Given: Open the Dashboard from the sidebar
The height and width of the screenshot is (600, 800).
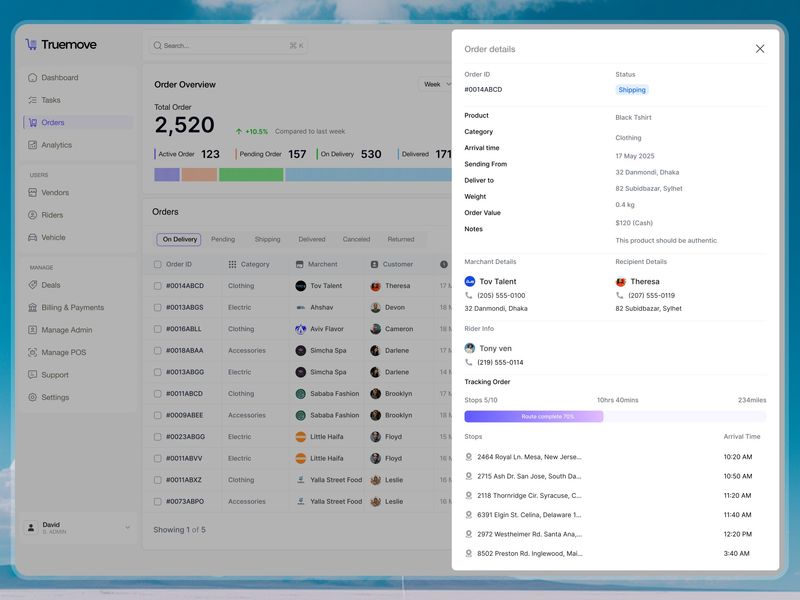Looking at the screenshot, I should [x=62, y=77].
